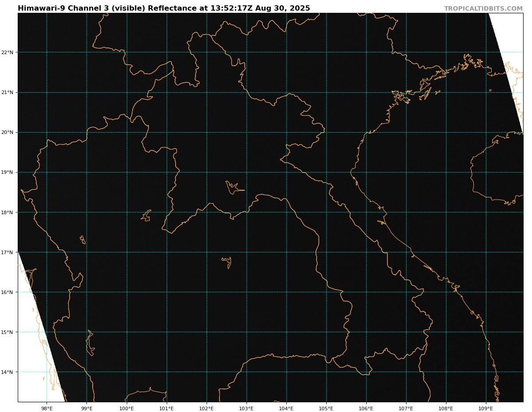This screenshot has height=412, width=532.
Task: Click the 20°N latitude axis label
Action: point(7,132)
